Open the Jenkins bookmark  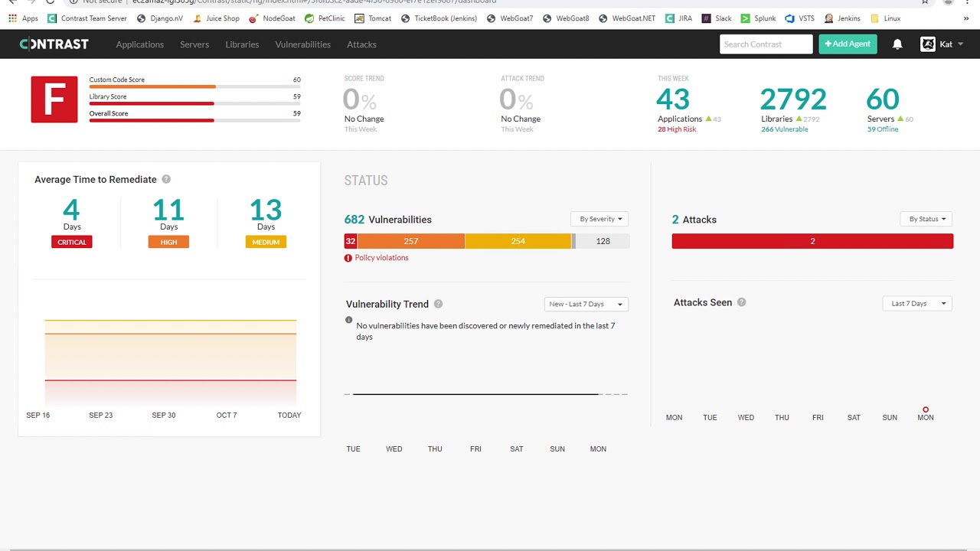tap(842, 18)
